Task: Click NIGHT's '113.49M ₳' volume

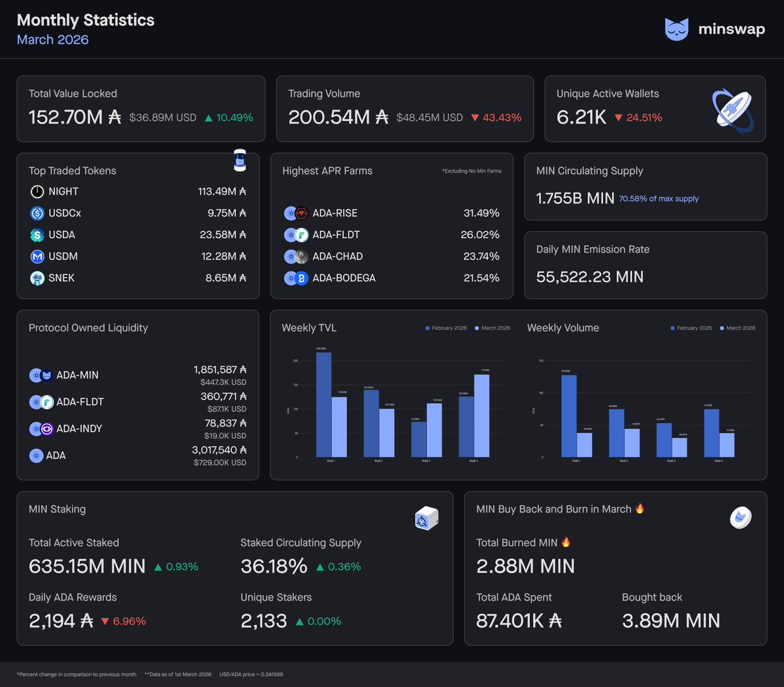Action: (222, 192)
